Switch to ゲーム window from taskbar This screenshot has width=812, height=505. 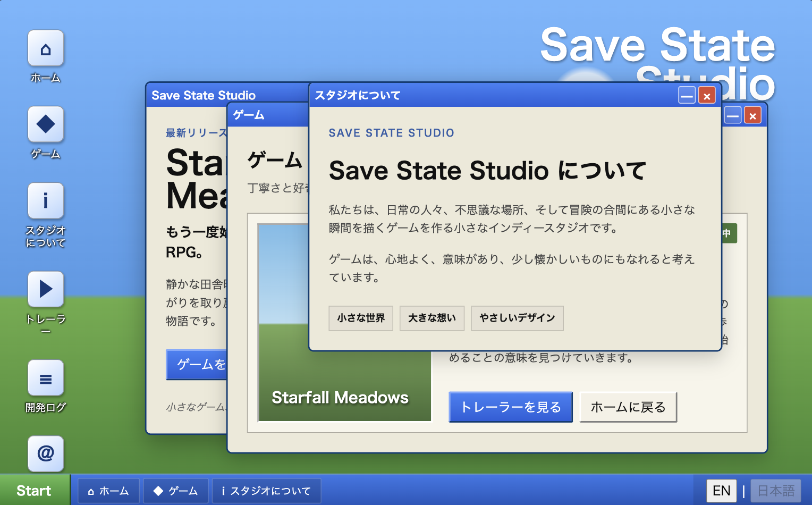coord(176,491)
